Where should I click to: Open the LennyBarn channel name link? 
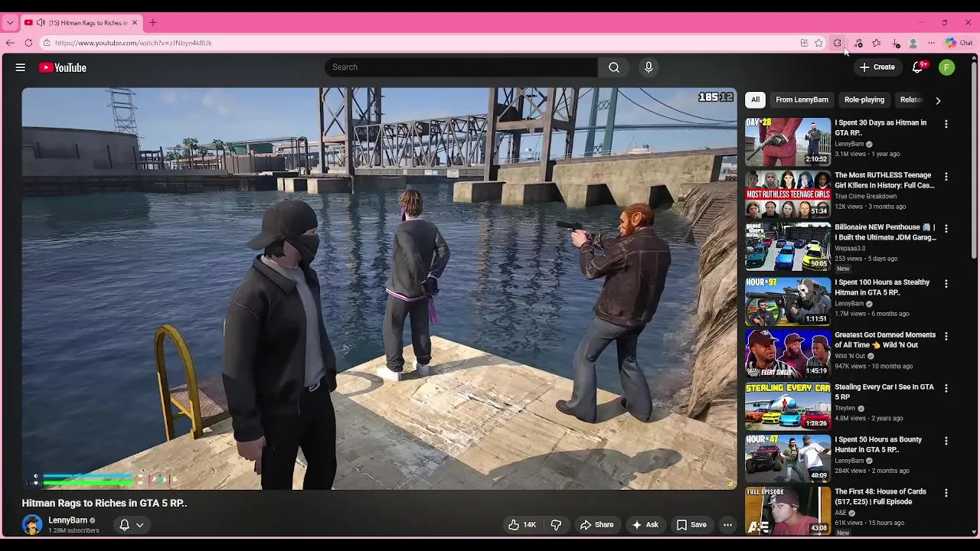(67, 520)
